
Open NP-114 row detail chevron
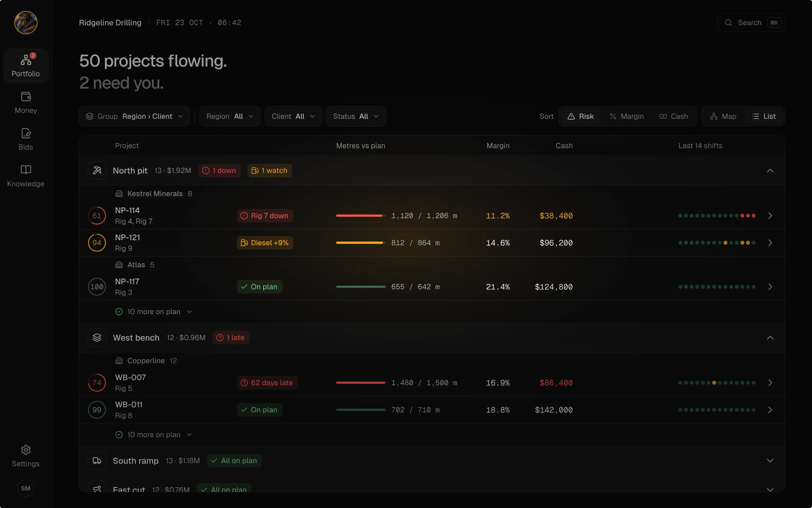click(x=770, y=216)
